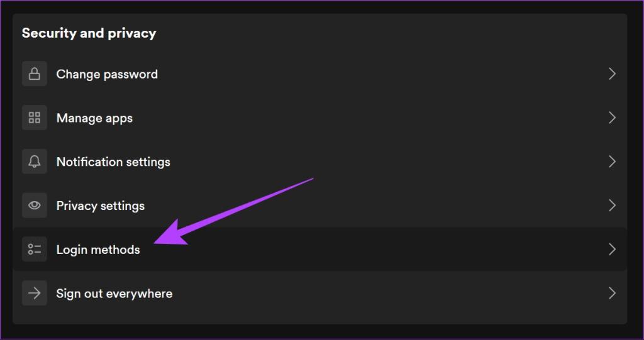Click the chevron on Sign out everywhere row

pos(612,293)
